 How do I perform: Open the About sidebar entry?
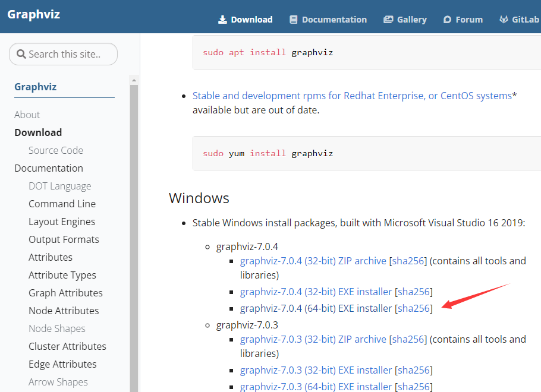pos(27,115)
